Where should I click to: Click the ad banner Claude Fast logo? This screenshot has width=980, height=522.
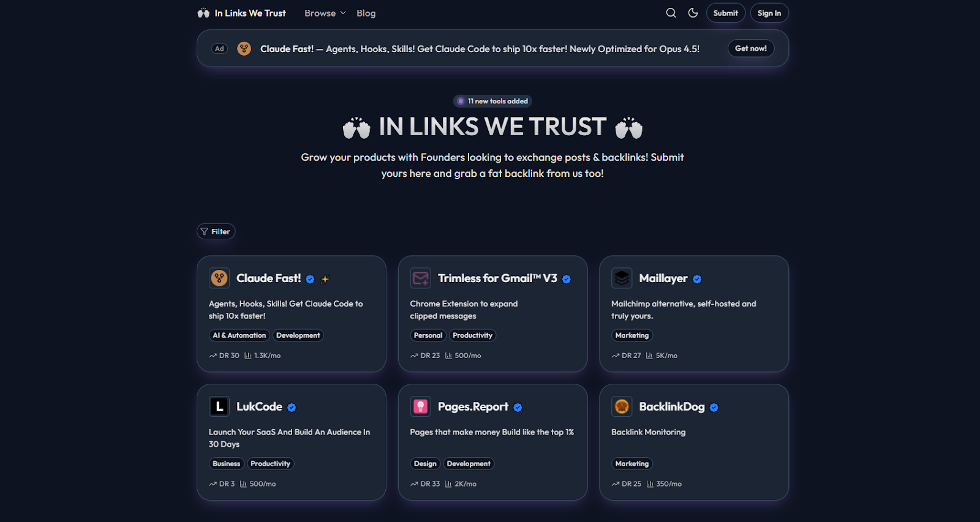[244, 48]
